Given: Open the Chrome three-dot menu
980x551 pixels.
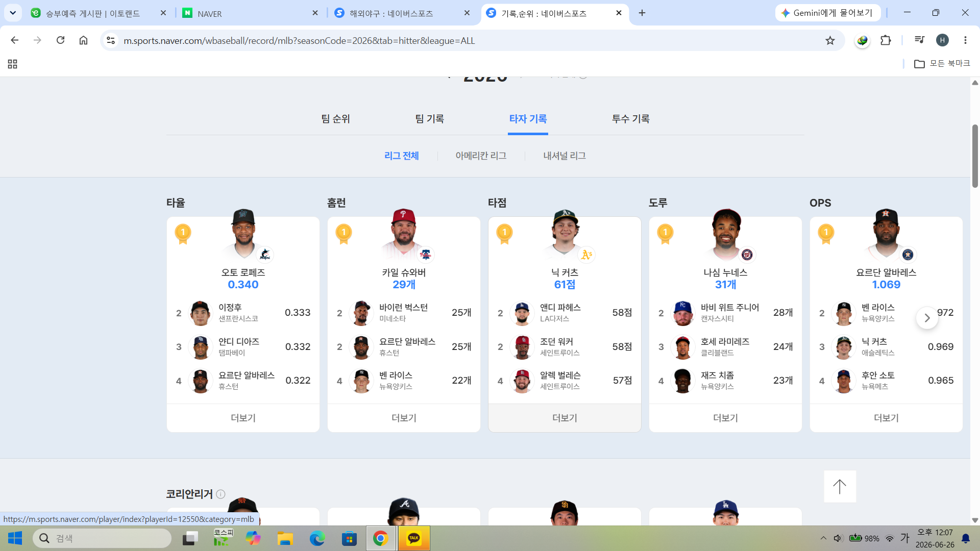Looking at the screenshot, I should coord(965,40).
